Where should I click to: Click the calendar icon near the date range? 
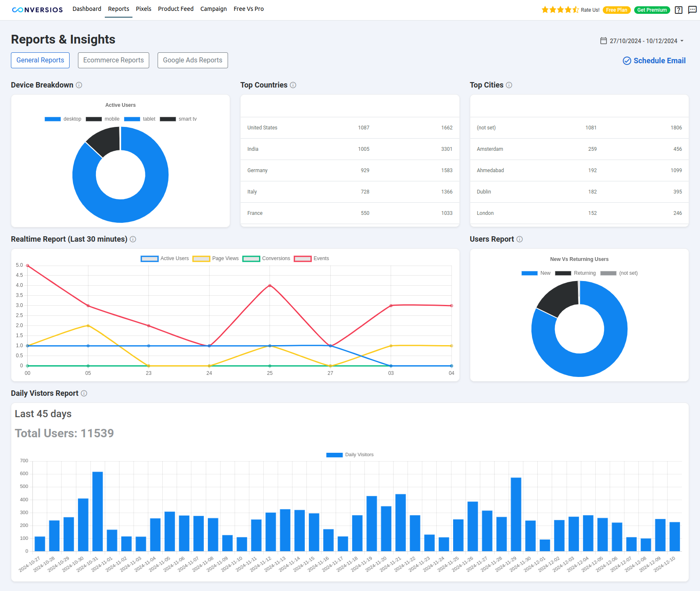click(x=604, y=41)
